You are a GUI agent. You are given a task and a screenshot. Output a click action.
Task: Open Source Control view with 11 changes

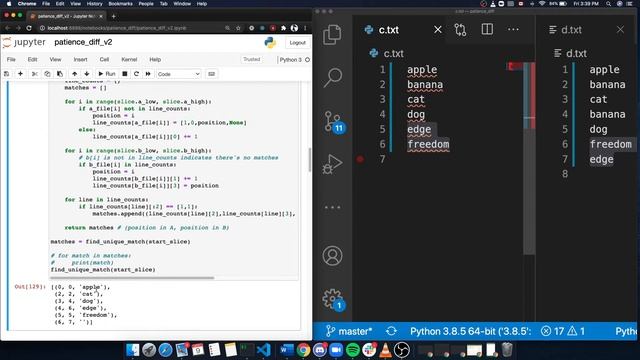[333, 122]
